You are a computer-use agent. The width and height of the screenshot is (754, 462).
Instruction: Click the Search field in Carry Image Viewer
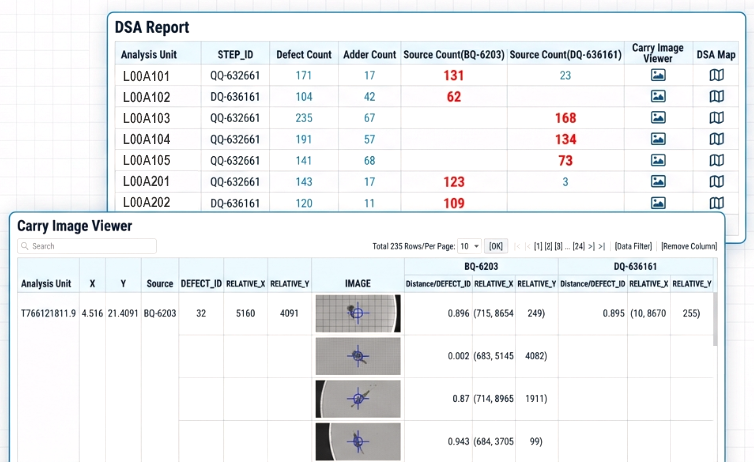[90, 246]
